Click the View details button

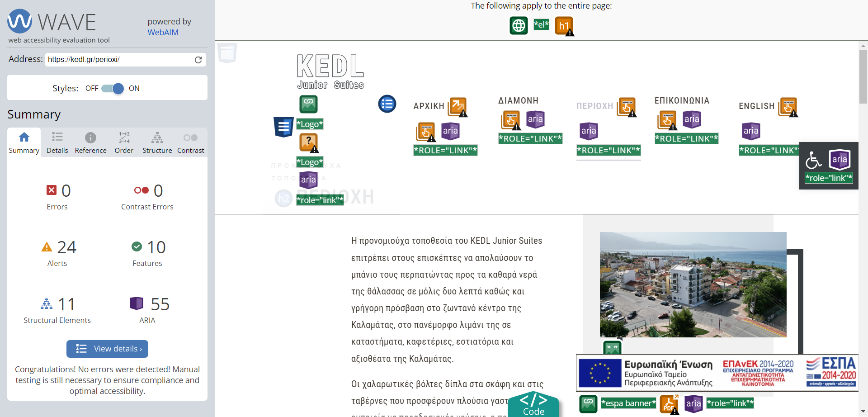[x=107, y=349]
